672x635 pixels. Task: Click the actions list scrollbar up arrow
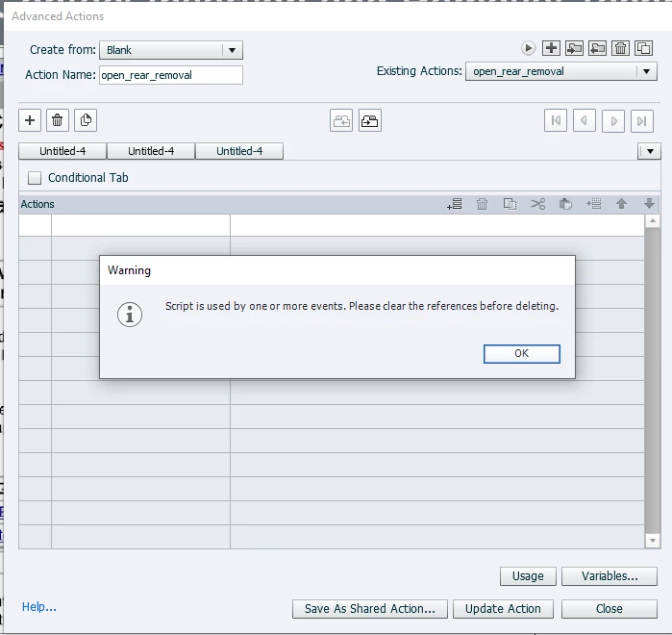pyautogui.click(x=652, y=221)
